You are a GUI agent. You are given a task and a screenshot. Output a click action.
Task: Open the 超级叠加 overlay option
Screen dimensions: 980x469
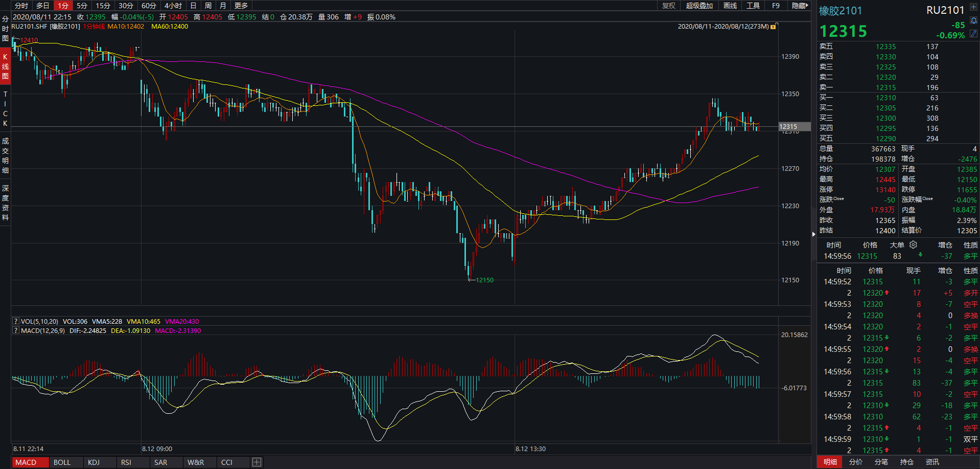tap(699, 6)
